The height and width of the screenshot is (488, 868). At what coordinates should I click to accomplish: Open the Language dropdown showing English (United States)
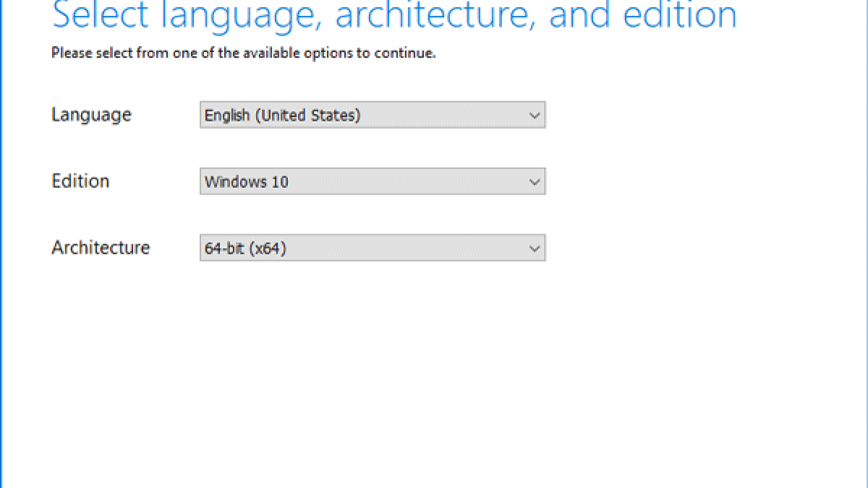(373, 115)
